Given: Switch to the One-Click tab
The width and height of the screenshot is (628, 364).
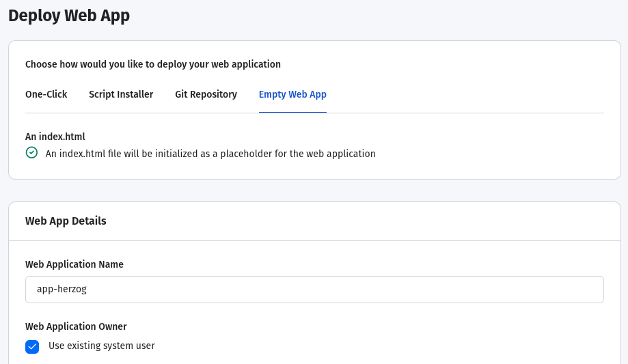Looking at the screenshot, I should (46, 94).
